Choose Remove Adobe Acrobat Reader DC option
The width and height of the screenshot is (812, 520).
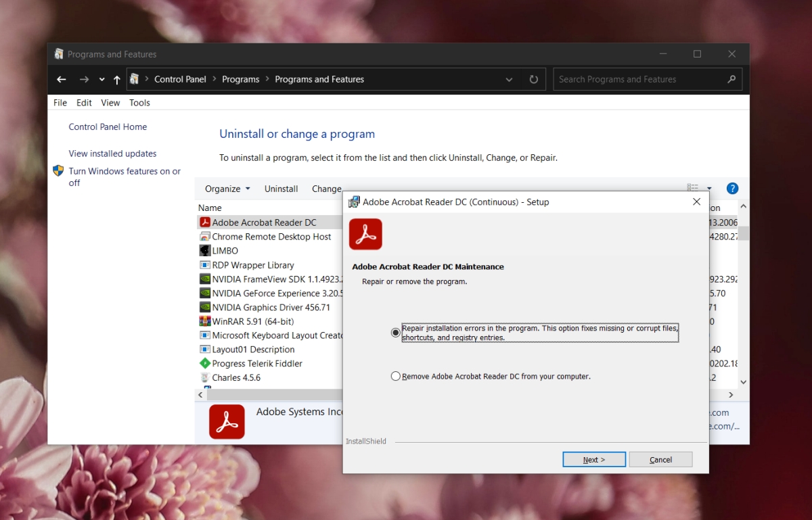pyautogui.click(x=396, y=376)
